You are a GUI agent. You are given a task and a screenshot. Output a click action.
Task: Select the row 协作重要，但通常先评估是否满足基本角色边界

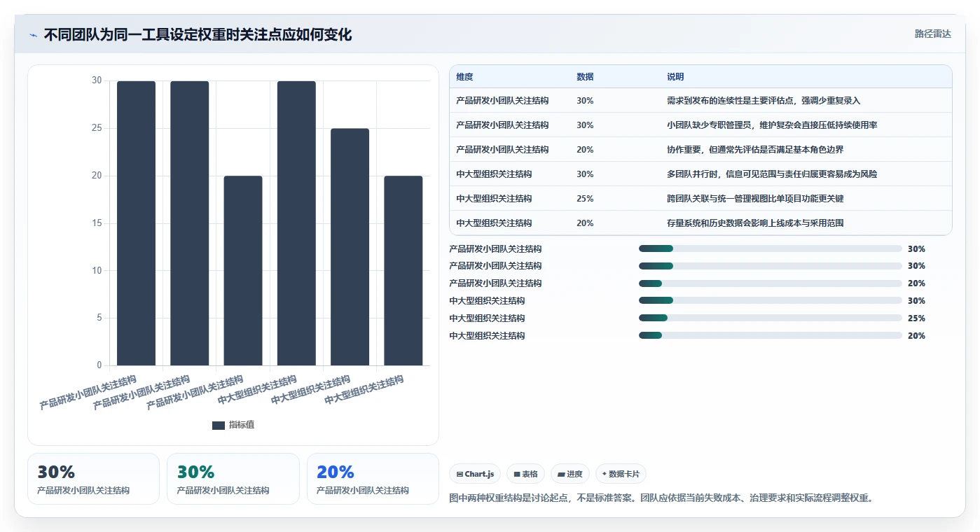701,149
